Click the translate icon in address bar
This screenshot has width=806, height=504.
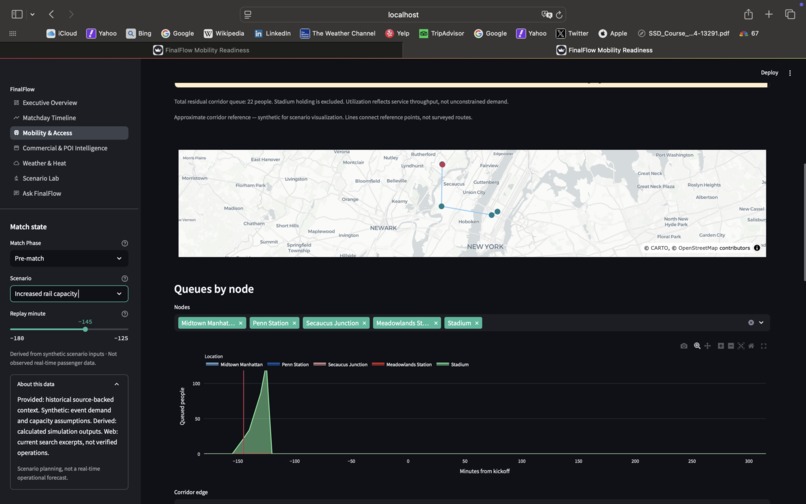[x=546, y=14]
